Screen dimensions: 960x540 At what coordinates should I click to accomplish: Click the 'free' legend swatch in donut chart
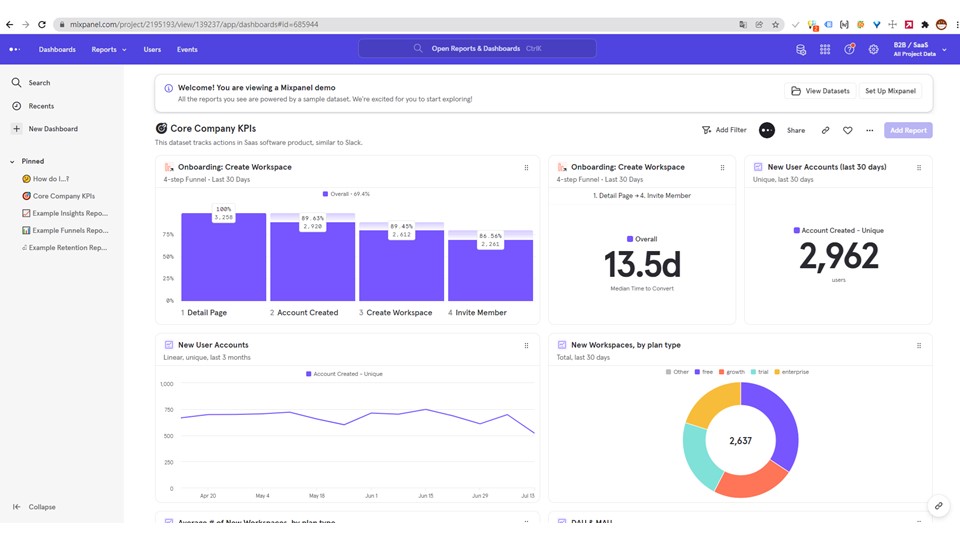click(x=697, y=372)
